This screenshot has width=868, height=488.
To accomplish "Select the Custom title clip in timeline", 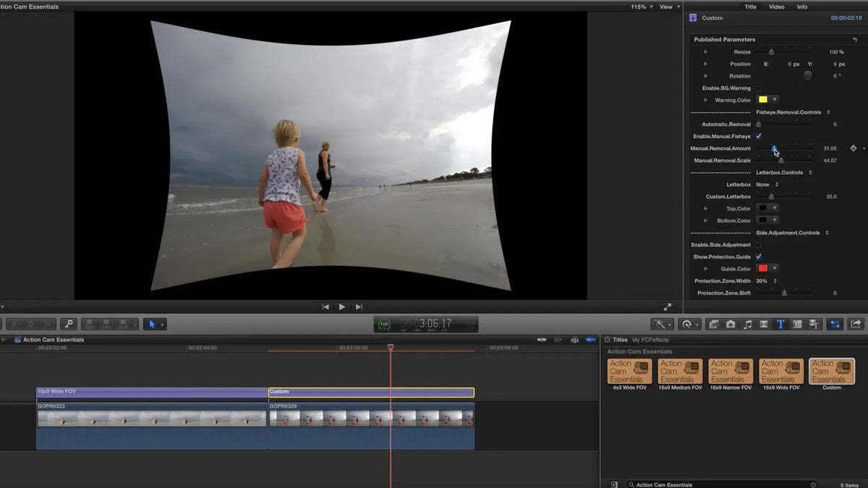I will click(371, 393).
